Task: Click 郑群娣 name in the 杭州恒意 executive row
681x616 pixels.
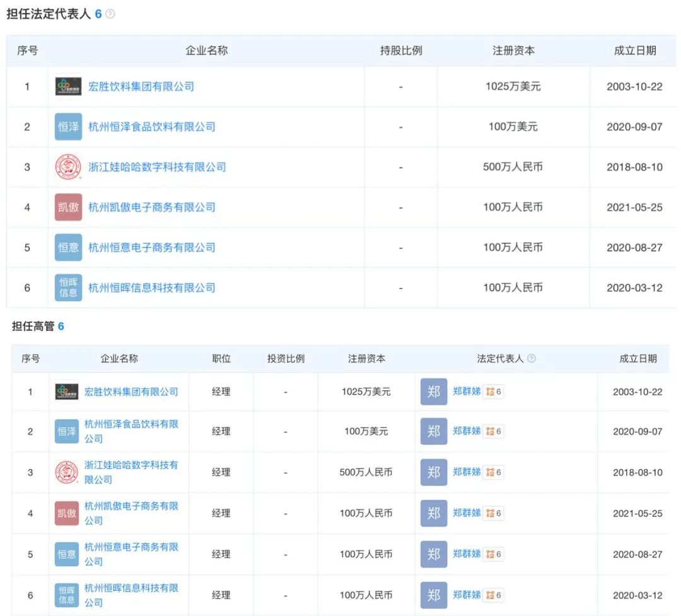Action: click(x=467, y=554)
